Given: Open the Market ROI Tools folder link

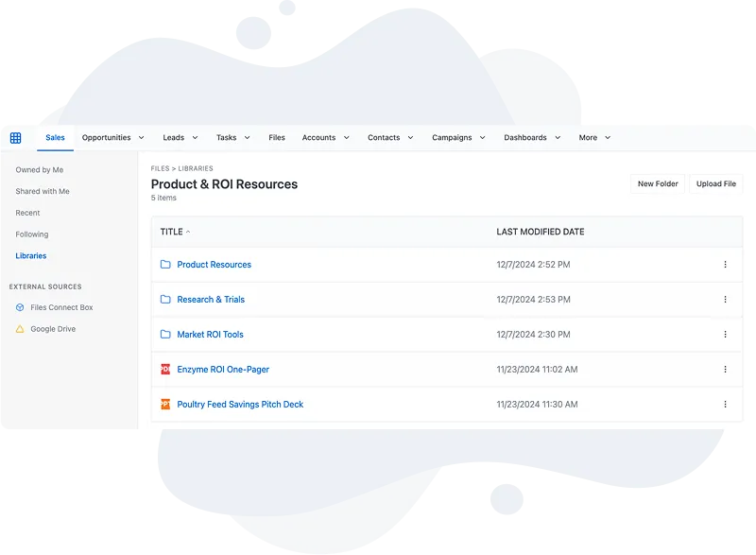Looking at the screenshot, I should (x=210, y=335).
